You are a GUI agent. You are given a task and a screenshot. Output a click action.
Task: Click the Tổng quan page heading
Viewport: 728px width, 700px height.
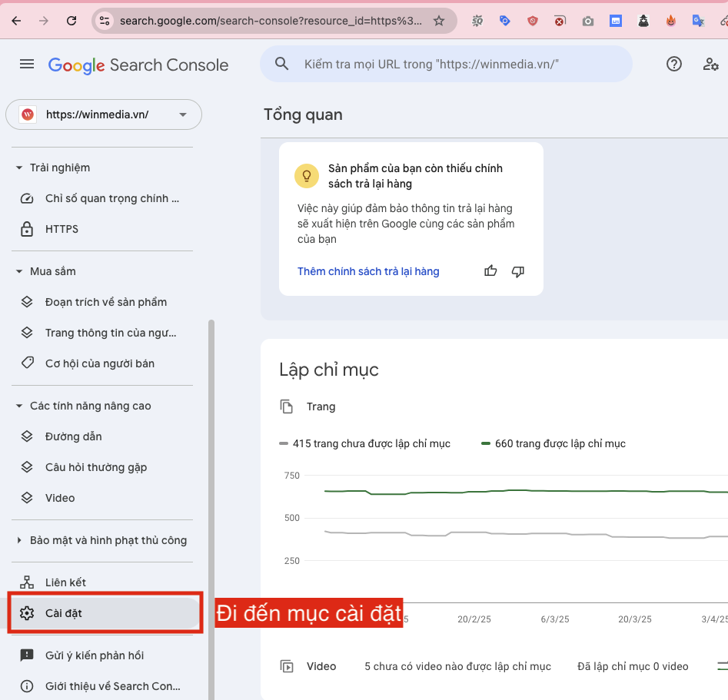pos(303,114)
